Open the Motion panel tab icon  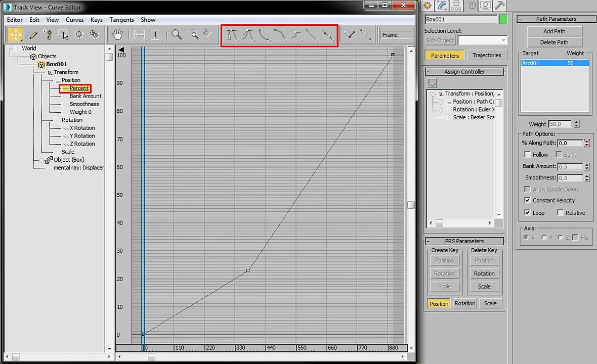(471, 6)
